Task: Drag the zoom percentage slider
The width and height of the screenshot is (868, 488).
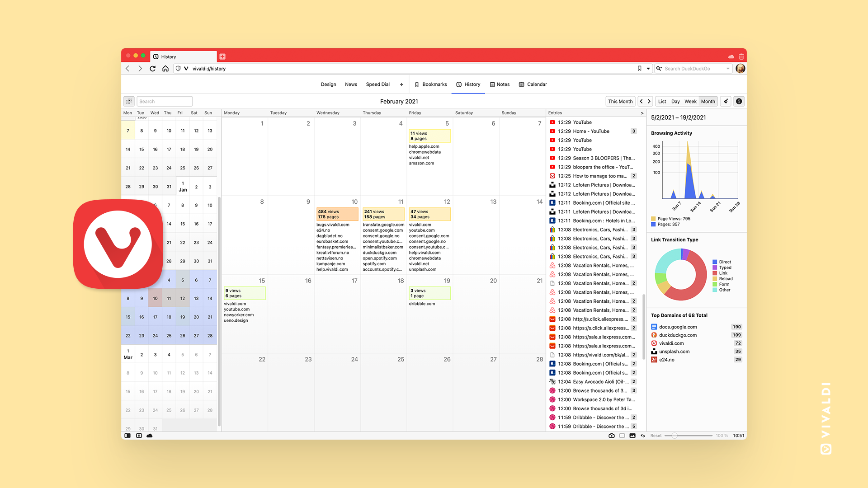Action: pyautogui.click(x=673, y=436)
